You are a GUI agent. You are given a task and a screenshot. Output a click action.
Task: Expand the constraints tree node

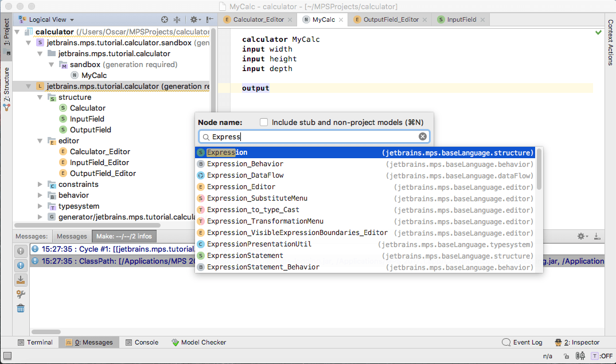pos(40,185)
